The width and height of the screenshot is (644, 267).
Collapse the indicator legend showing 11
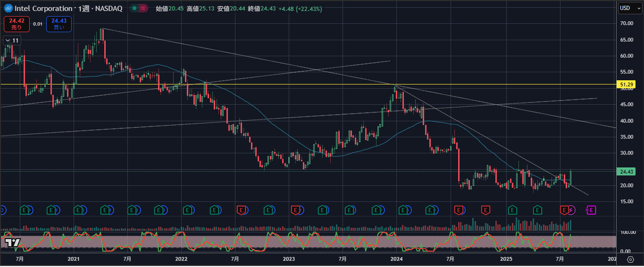[12, 40]
